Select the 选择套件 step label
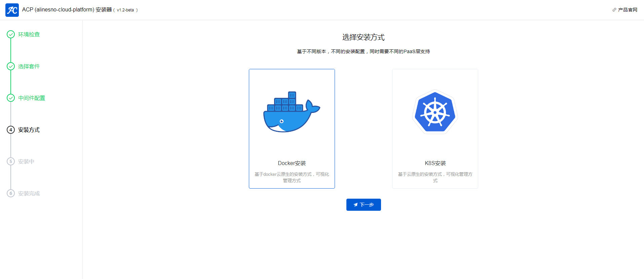The height and width of the screenshot is (279, 644). click(x=29, y=66)
